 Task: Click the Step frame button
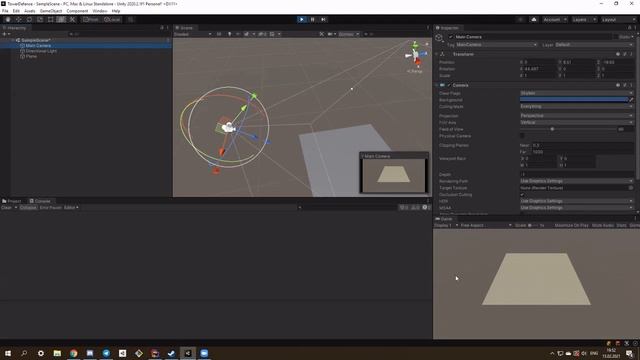point(323,19)
